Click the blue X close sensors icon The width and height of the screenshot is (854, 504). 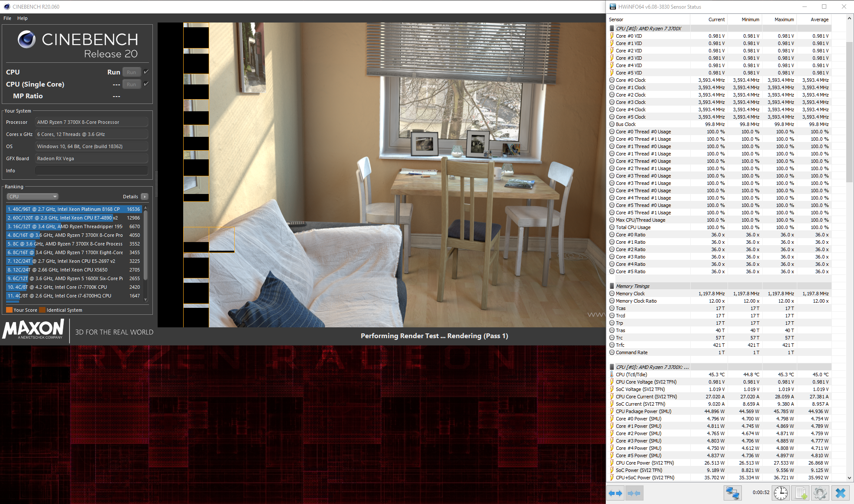840,493
